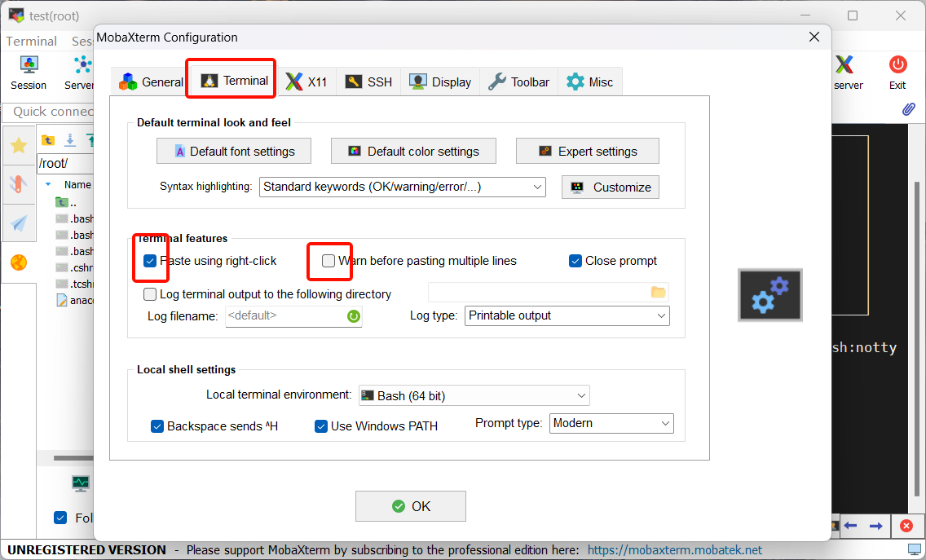The image size is (926, 560).
Task: Open the Syntax highlighting dropdown
Action: point(402,187)
